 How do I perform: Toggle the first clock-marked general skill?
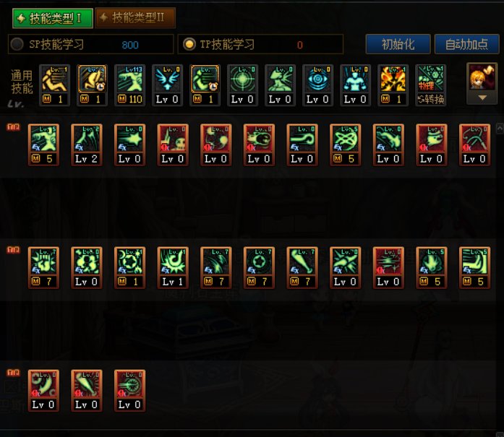tap(93, 85)
